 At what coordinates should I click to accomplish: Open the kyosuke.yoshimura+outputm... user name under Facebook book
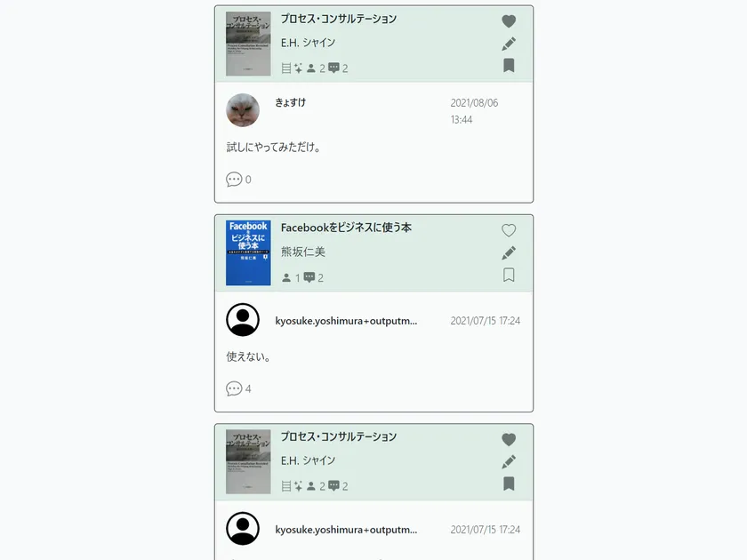(x=346, y=321)
